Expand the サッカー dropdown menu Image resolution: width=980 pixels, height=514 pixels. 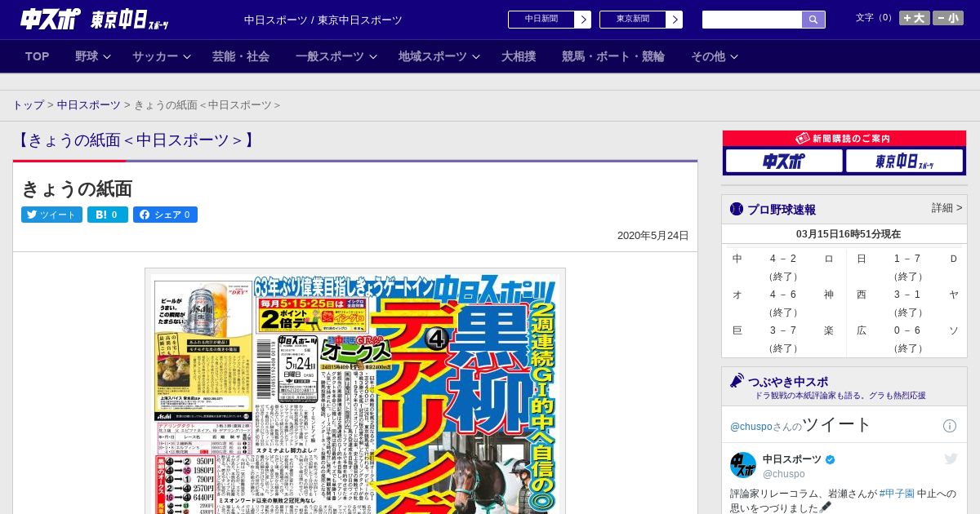click(x=162, y=56)
